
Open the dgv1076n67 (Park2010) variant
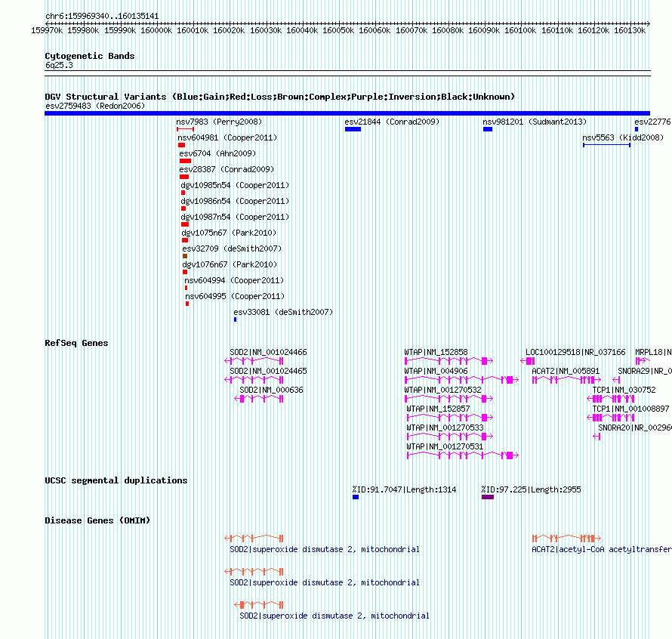(185, 272)
